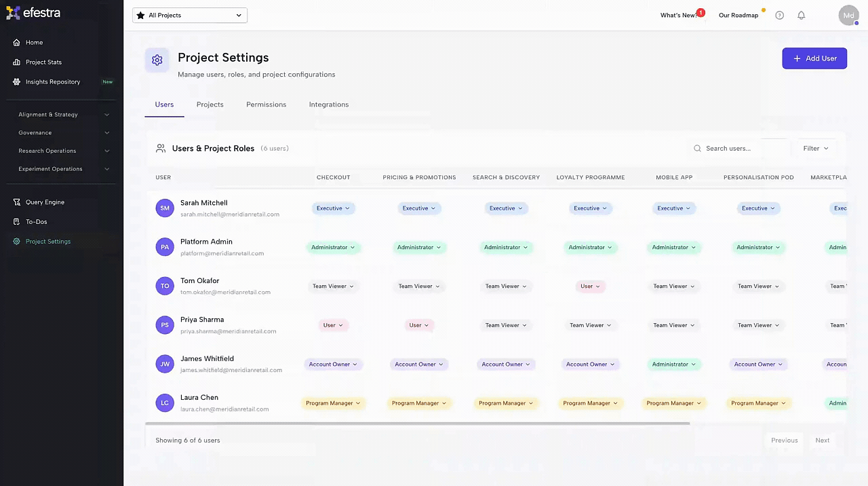868x486 pixels.
Task: Open the All Projects dropdown
Action: click(x=190, y=15)
